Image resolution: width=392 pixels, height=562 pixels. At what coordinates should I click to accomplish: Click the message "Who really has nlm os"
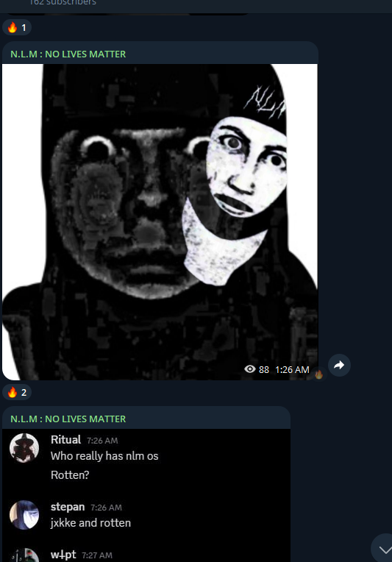(104, 456)
